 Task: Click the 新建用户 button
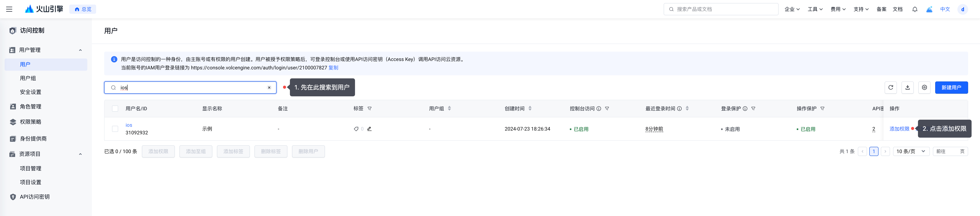tap(951, 87)
